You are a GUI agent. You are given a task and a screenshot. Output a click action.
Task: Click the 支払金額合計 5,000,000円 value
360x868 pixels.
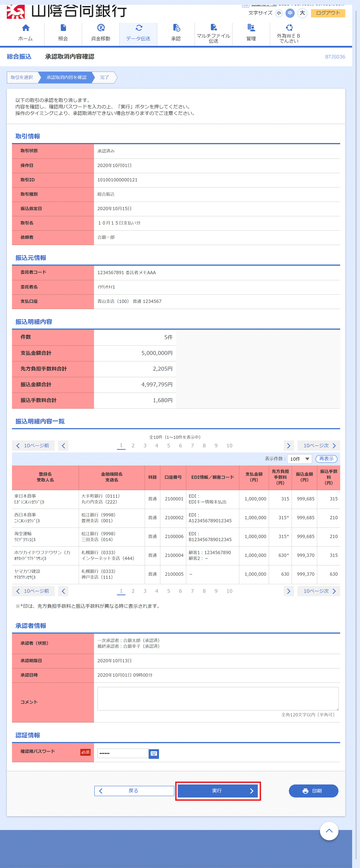(157, 353)
